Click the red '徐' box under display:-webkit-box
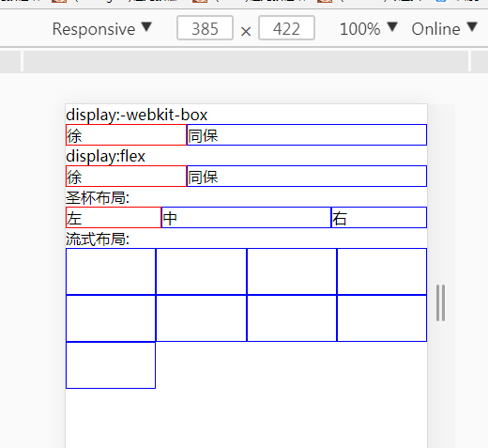This screenshot has height=448, width=488. (x=126, y=135)
